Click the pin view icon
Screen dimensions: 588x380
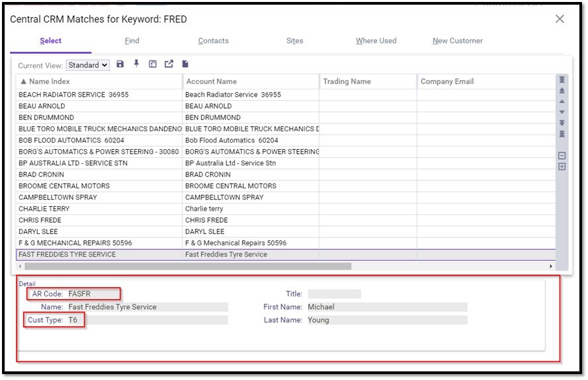[x=137, y=64]
